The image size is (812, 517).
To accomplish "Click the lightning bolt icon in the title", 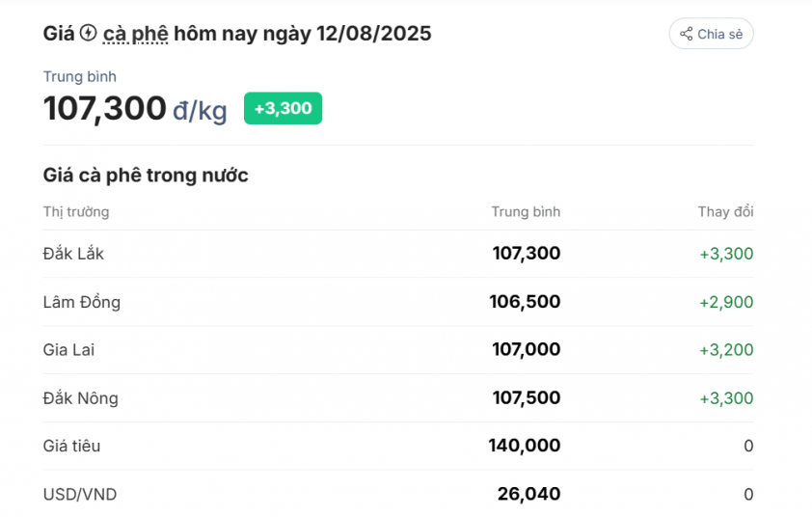I will tap(88, 34).
